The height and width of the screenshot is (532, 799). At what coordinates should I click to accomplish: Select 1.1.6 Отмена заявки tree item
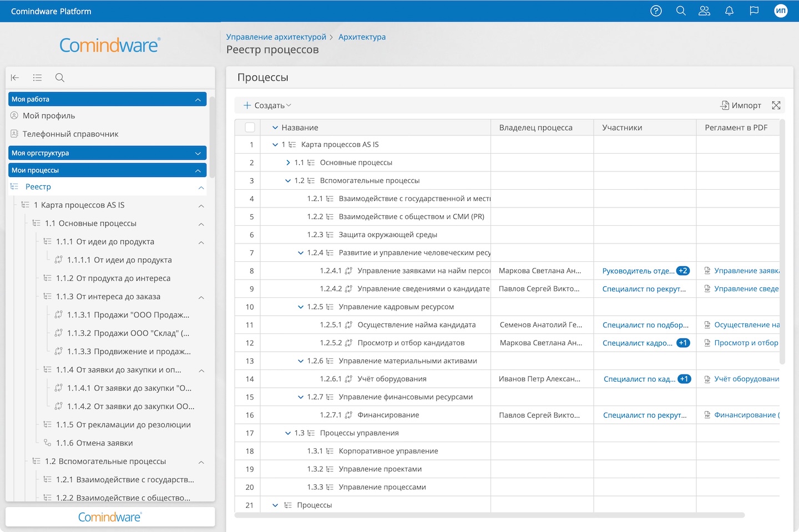[x=94, y=443]
